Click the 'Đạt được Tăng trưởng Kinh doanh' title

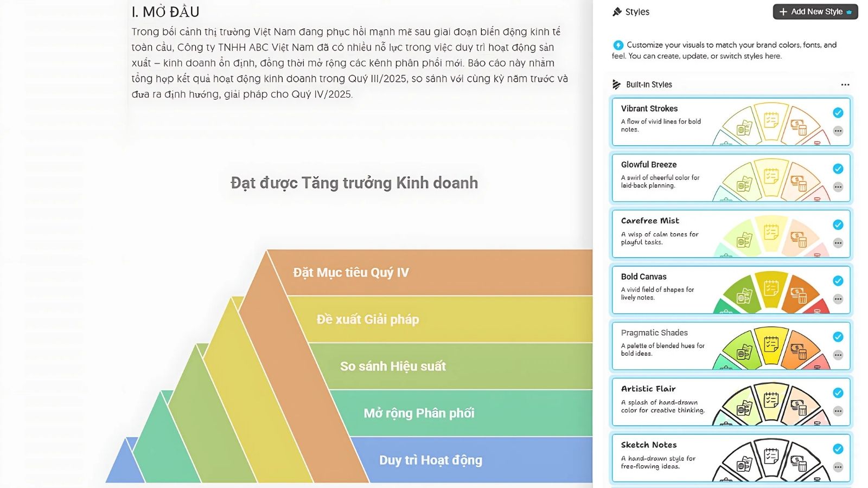354,183
